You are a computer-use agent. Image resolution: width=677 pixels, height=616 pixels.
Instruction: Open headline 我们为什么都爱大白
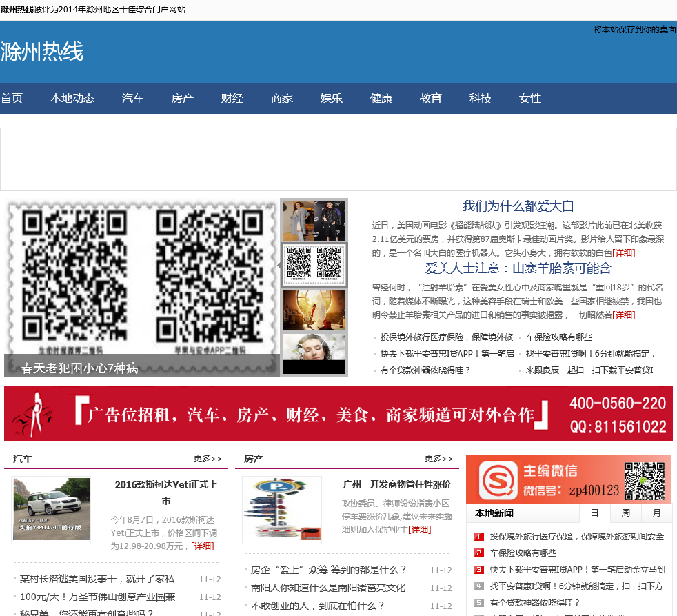(x=518, y=206)
